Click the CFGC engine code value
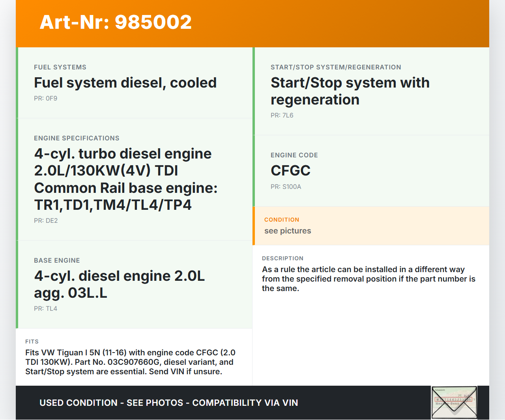The height and width of the screenshot is (420, 505). coord(290,171)
